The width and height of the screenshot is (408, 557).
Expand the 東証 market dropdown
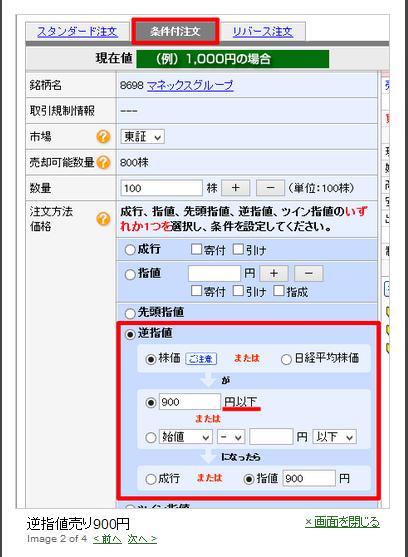coord(142,136)
